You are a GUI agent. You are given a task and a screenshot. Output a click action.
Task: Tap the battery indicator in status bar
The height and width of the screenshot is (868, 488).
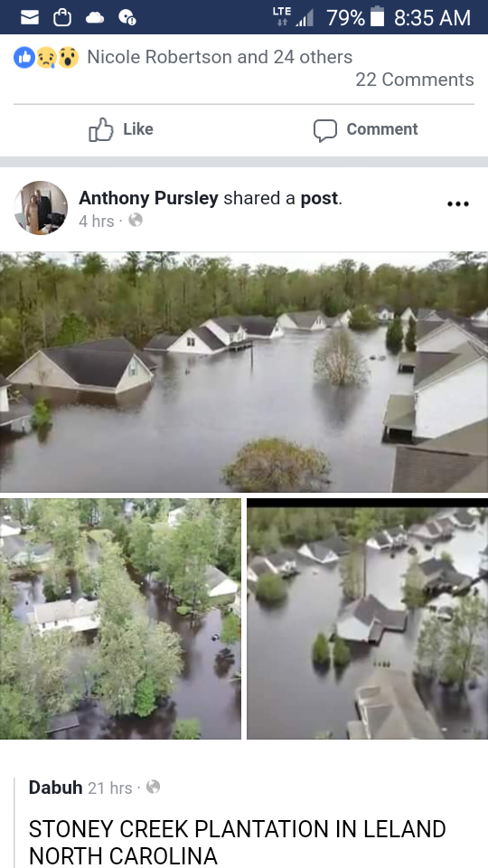coord(377,17)
